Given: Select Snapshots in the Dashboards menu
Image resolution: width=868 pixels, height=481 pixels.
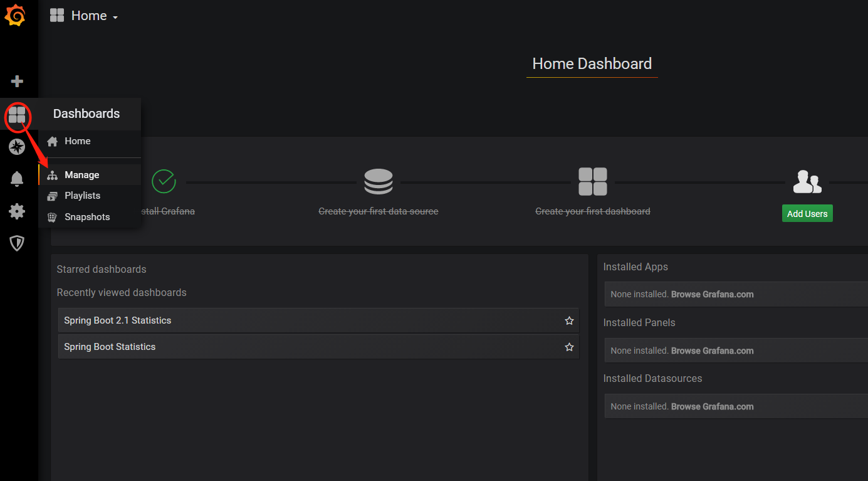Looking at the screenshot, I should [x=87, y=217].
